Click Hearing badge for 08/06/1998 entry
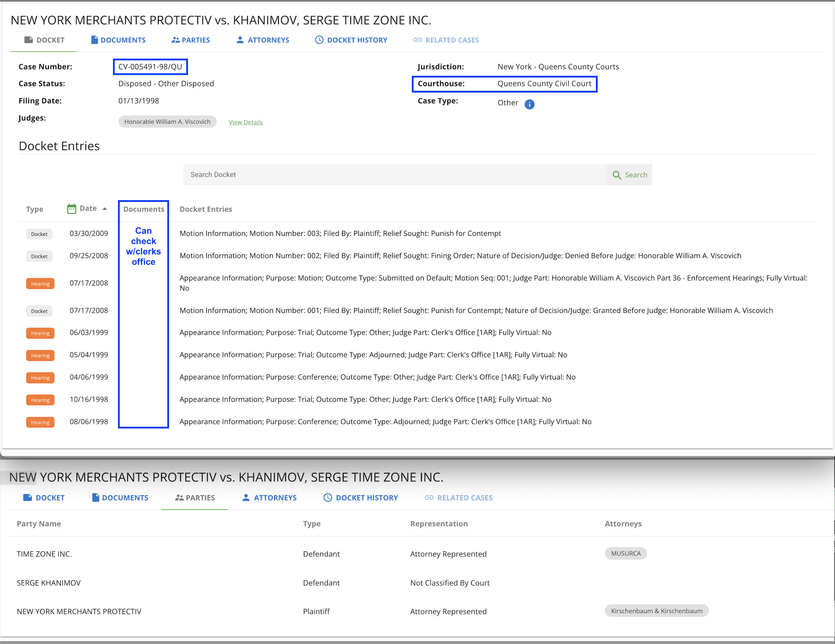835x644 pixels. pyautogui.click(x=40, y=422)
